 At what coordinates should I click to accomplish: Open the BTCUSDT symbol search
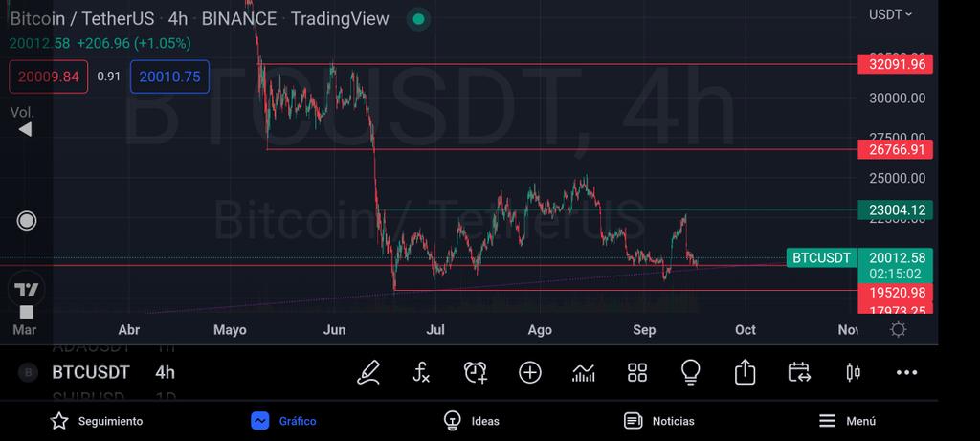pyautogui.click(x=91, y=373)
